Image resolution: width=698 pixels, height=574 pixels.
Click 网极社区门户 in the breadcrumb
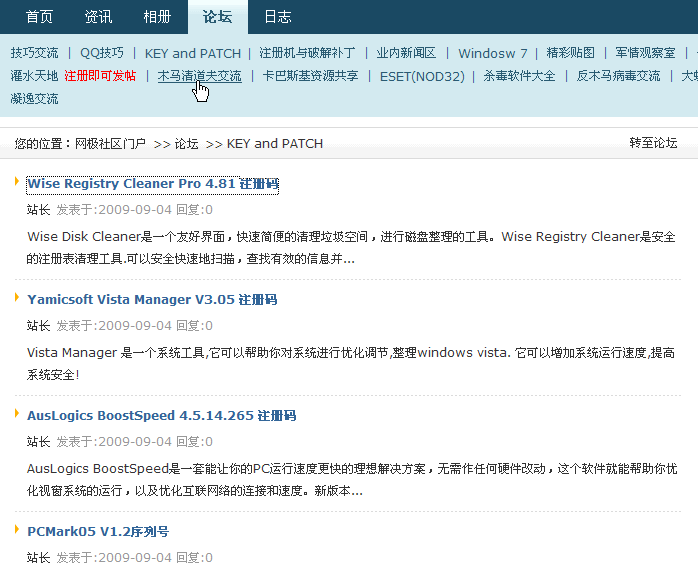(110, 144)
